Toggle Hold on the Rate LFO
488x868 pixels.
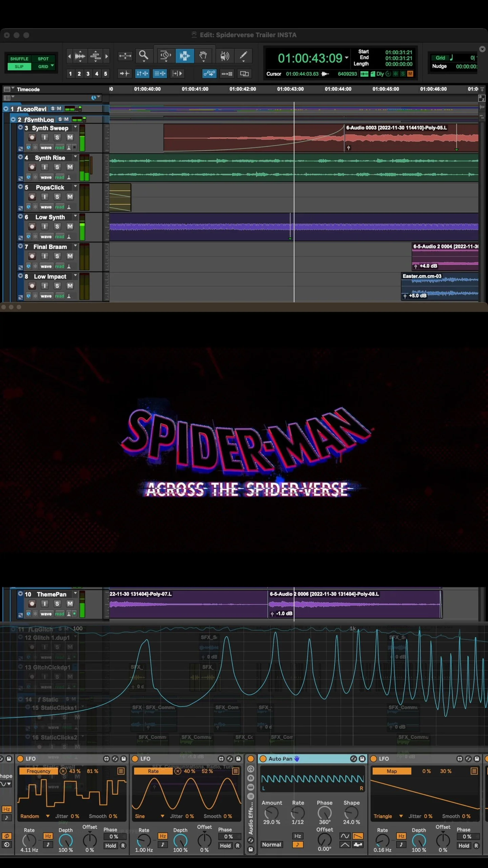pos(225,845)
